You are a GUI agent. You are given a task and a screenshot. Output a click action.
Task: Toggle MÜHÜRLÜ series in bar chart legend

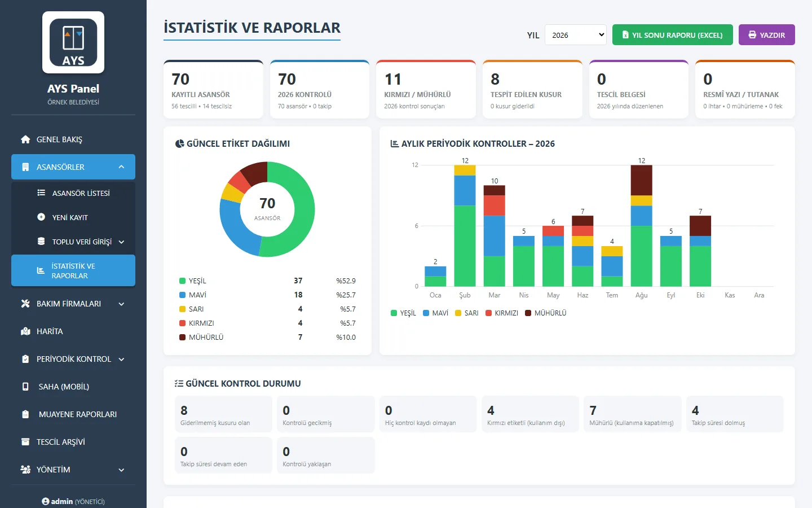(546, 313)
